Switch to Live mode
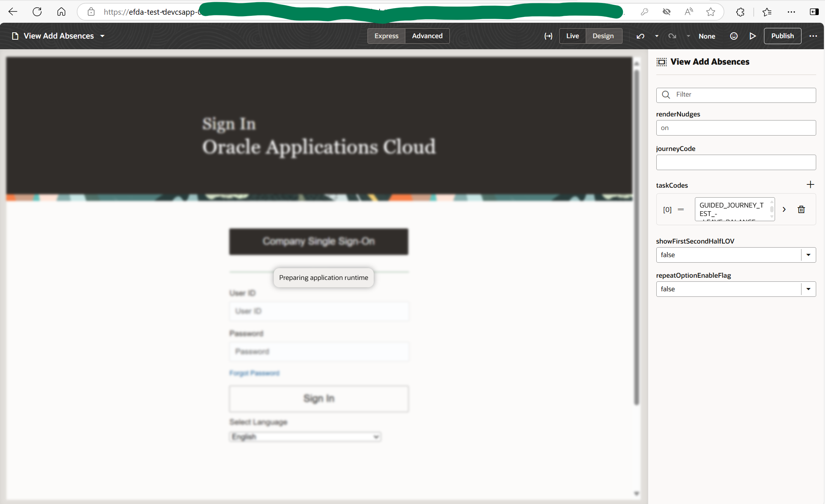 tap(572, 36)
